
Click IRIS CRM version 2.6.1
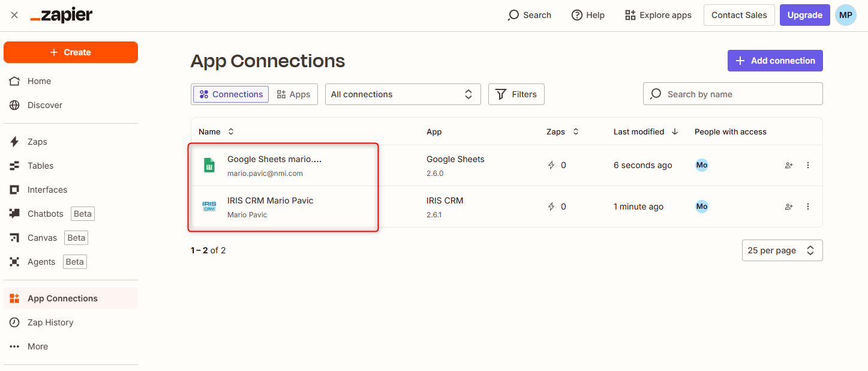pos(434,215)
